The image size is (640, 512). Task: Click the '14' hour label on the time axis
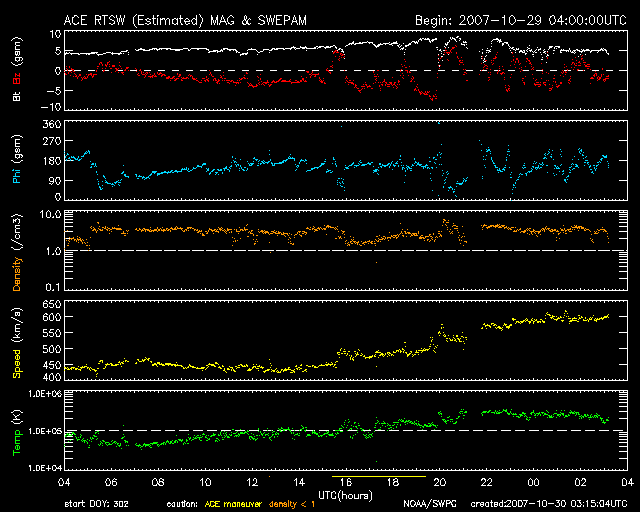[299, 482]
